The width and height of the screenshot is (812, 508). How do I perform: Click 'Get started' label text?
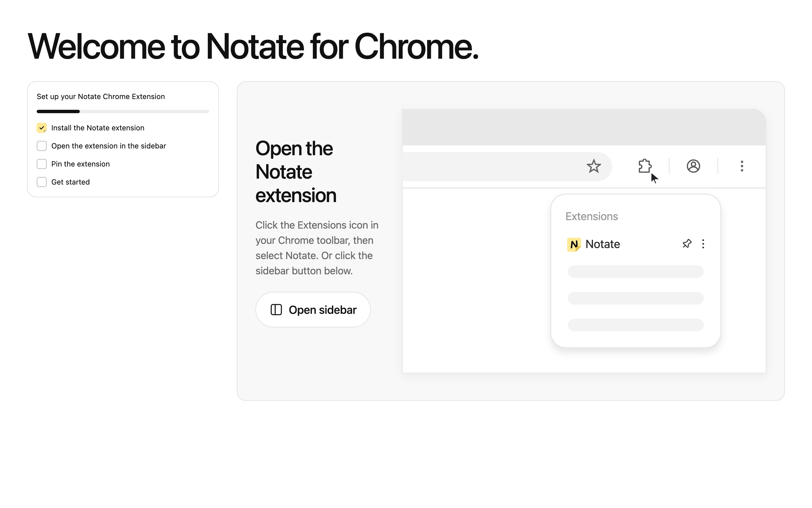click(x=70, y=182)
